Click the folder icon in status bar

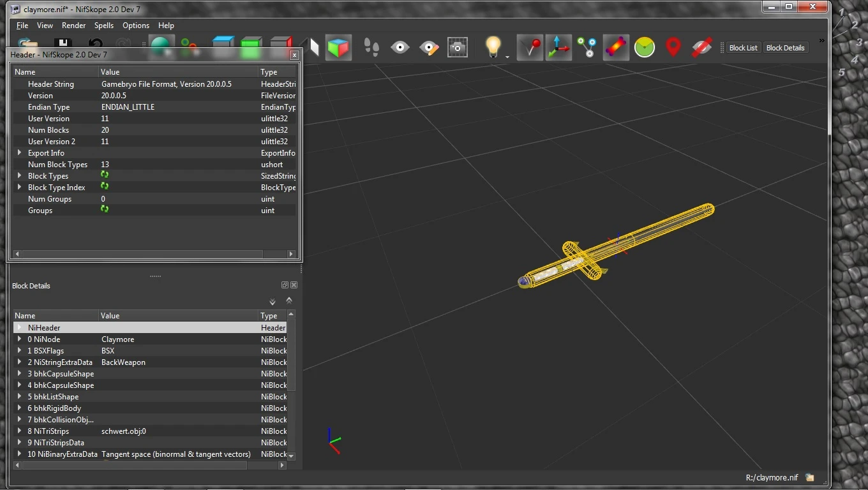pyautogui.click(x=810, y=477)
